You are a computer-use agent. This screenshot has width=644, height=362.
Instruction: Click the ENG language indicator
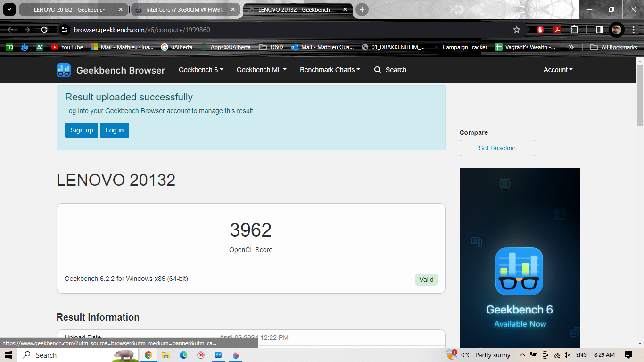(581, 355)
